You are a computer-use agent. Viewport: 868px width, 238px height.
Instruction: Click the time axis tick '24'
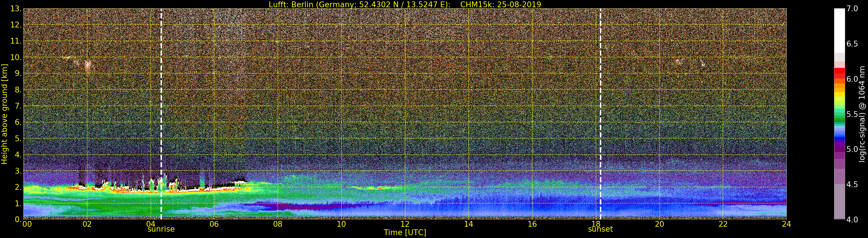coord(786,224)
